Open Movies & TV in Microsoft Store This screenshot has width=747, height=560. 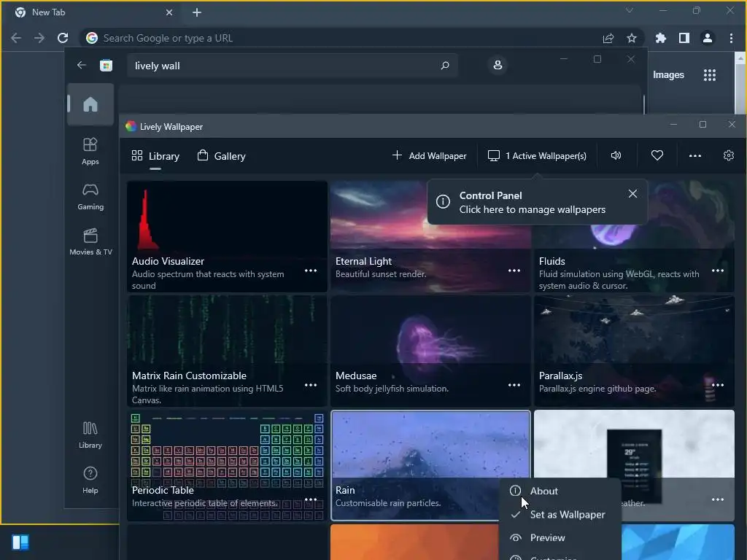tap(90, 241)
